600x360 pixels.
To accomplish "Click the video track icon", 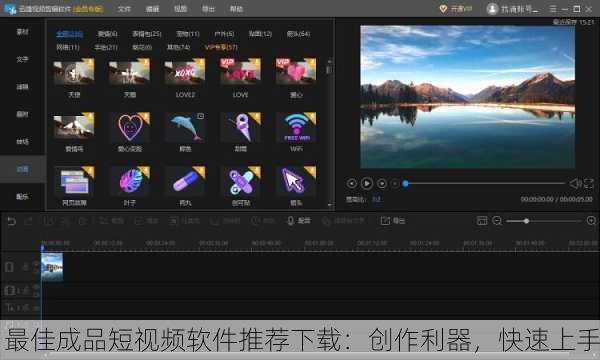I will click(9, 267).
